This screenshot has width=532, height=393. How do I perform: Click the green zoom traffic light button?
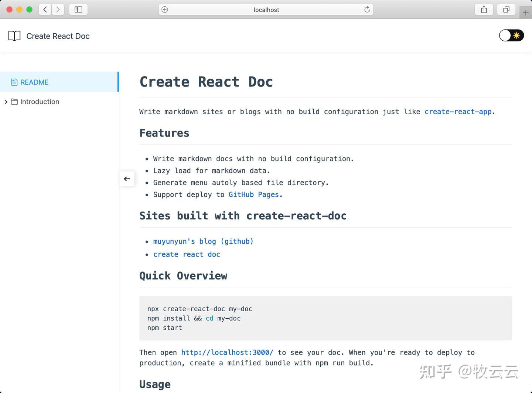(30, 9)
